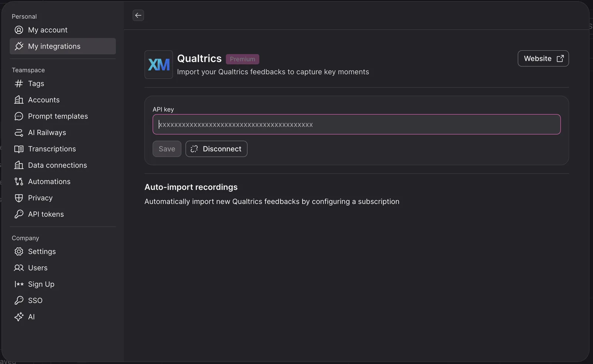The width and height of the screenshot is (593, 364).
Task: Click the Automations branch icon
Action: [x=19, y=182]
